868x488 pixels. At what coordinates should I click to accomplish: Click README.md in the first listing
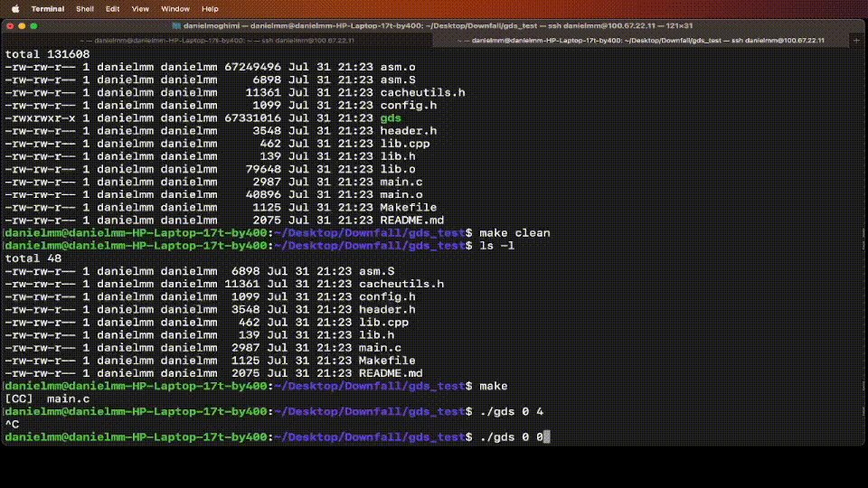coord(412,220)
